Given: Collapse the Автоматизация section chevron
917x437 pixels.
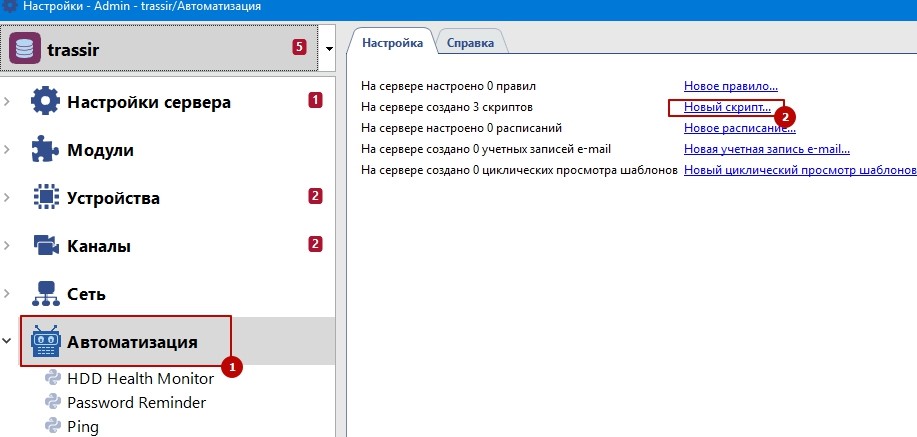Looking at the screenshot, I should tap(8, 342).
